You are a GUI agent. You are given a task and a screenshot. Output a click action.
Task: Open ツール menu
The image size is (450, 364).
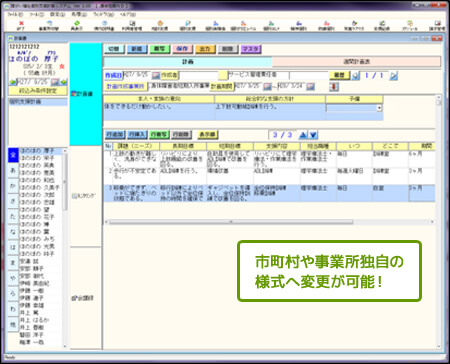(37, 15)
